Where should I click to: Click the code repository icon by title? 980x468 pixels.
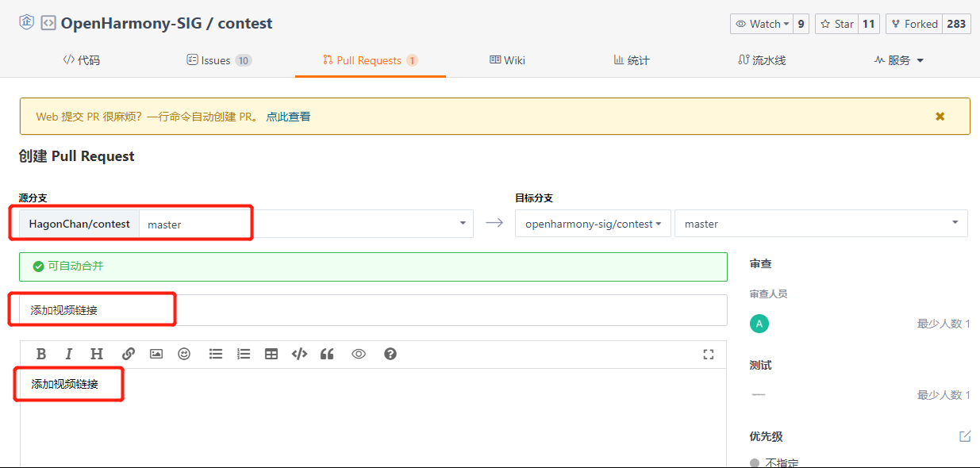click(48, 23)
